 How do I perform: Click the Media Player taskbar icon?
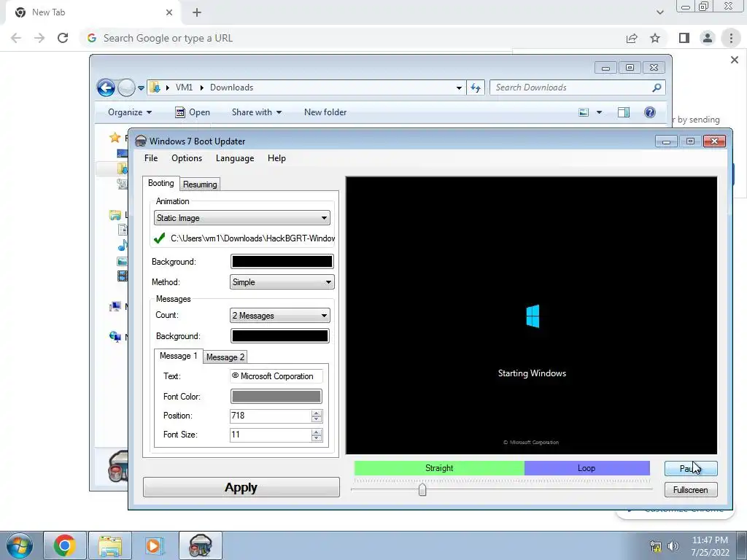[x=154, y=545]
